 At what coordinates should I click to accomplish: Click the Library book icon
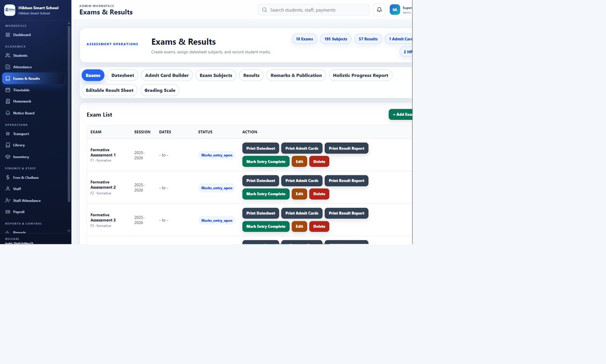8,145
